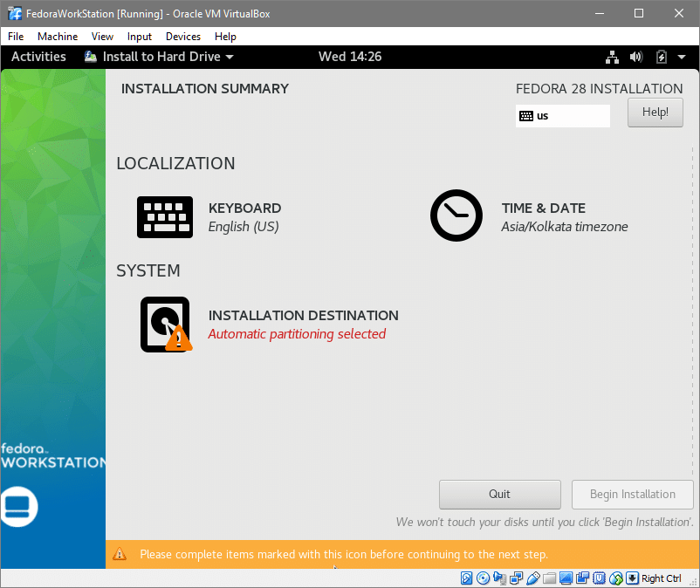Click FEDORA 28 INSTALLATION text

point(599,89)
